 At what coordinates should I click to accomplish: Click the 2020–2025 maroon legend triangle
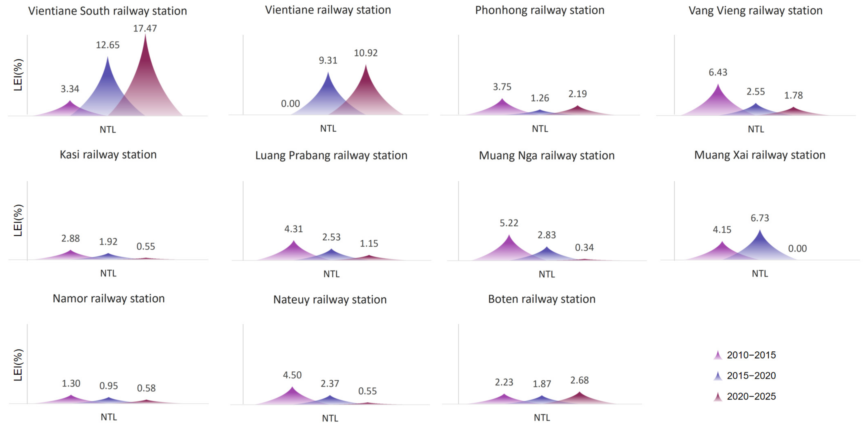(718, 397)
